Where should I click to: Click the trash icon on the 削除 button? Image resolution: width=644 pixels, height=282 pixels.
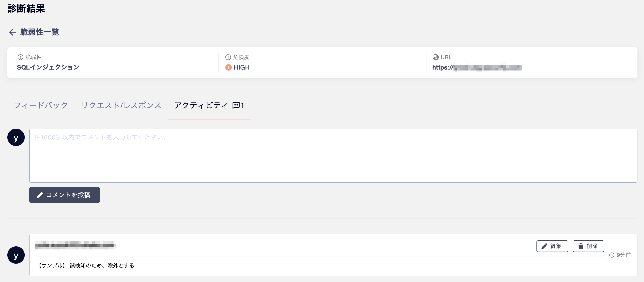[580, 246]
